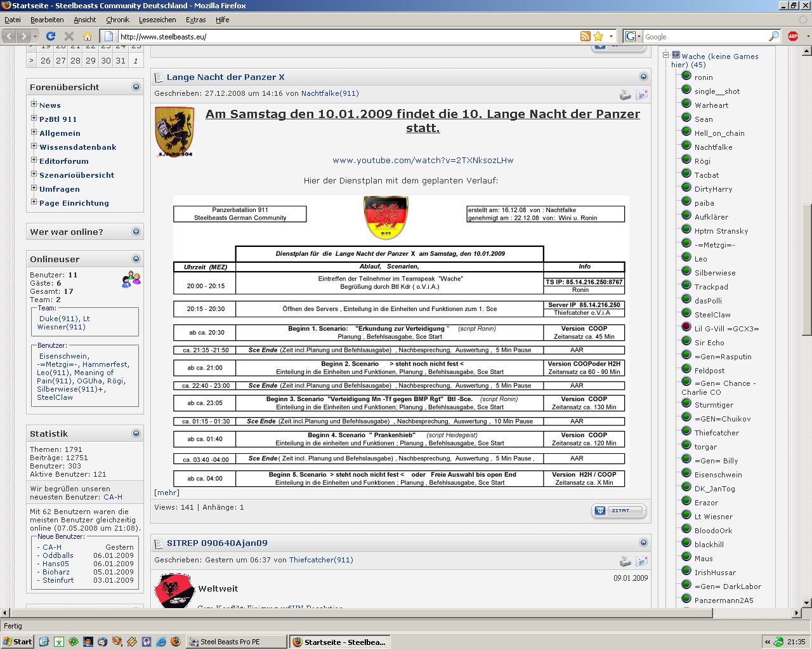812x650 pixels.
Task: Click the search magnifier in Google box
Action: pos(773,36)
